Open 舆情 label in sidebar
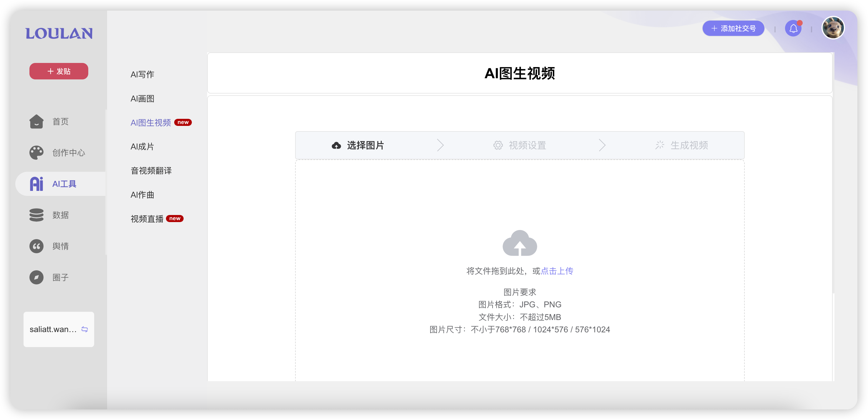Image resolution: width=868 pixels, height=420 pixels. pos(61,246)
